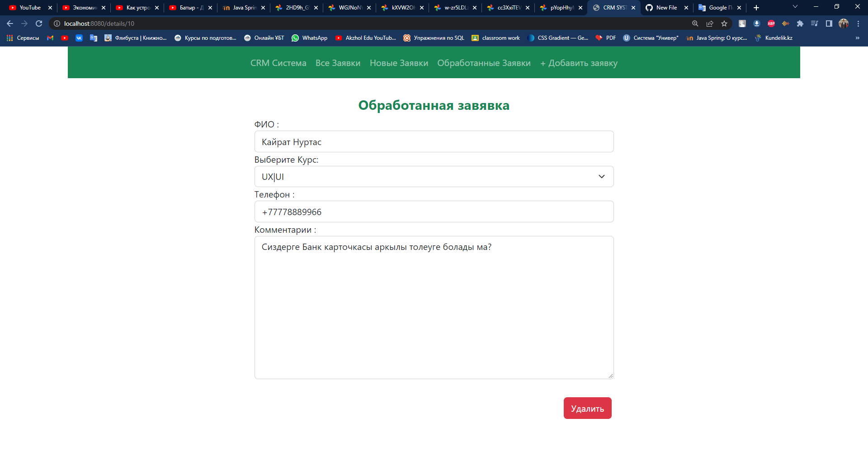Click the back navigation arrow

click(9, 23)
